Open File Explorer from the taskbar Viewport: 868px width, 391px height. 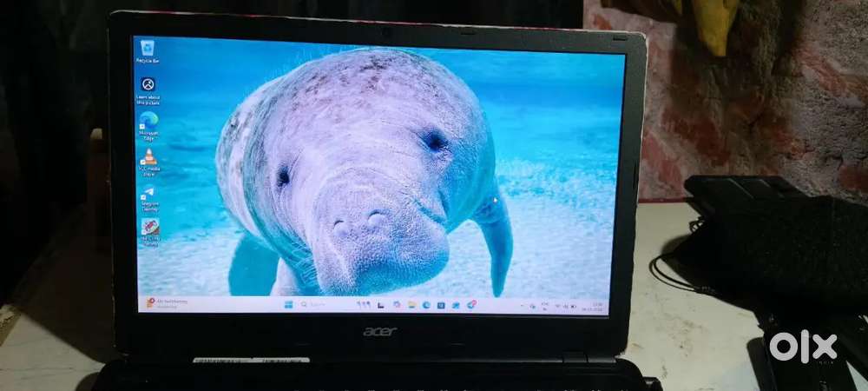click(x=411, y=305)
